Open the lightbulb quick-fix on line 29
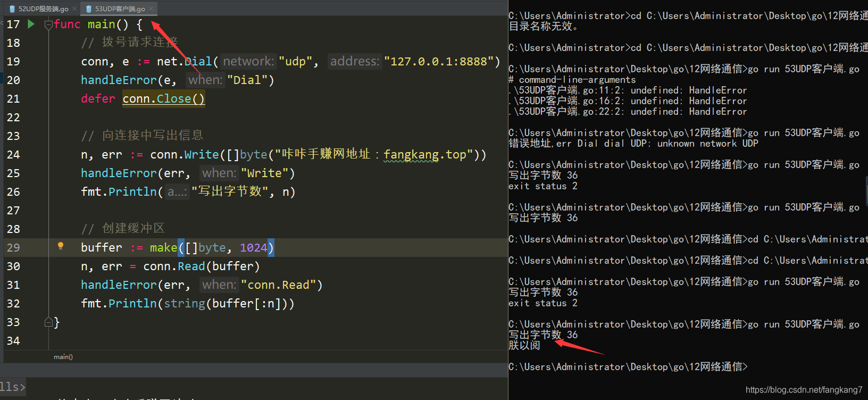The height and width of the screenshot is (400, 868). (61, 246)
